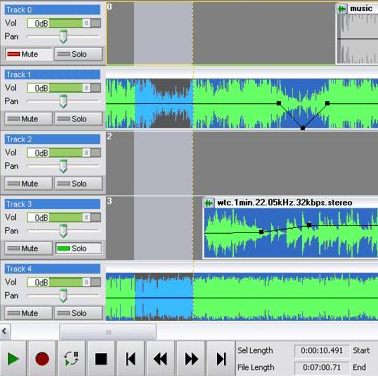Click second envelope point on wtc clip
The height and width of the screenshot is (376, 378).
(309, 225)
